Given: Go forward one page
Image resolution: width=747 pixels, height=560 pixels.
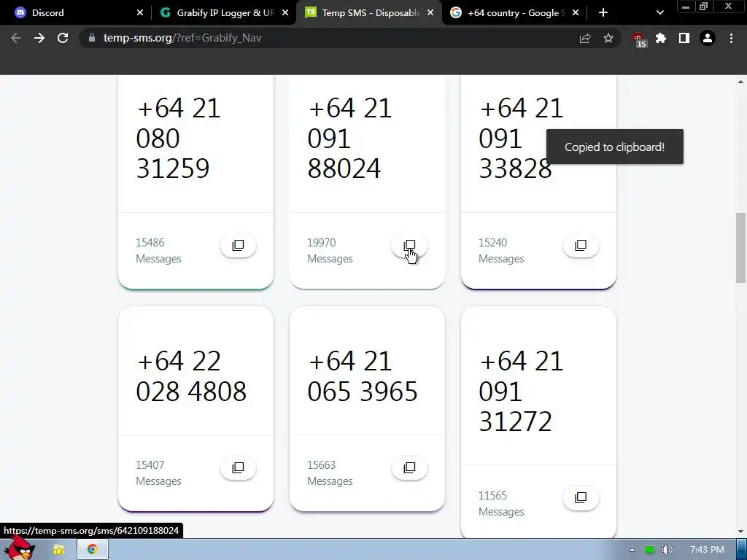Looking at the screenshot, I should 39,38.
